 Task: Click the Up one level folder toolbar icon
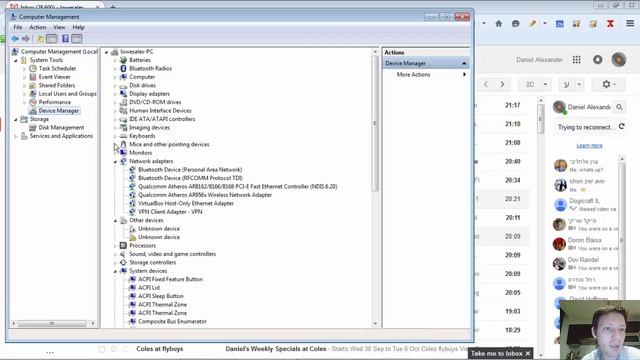40,39
